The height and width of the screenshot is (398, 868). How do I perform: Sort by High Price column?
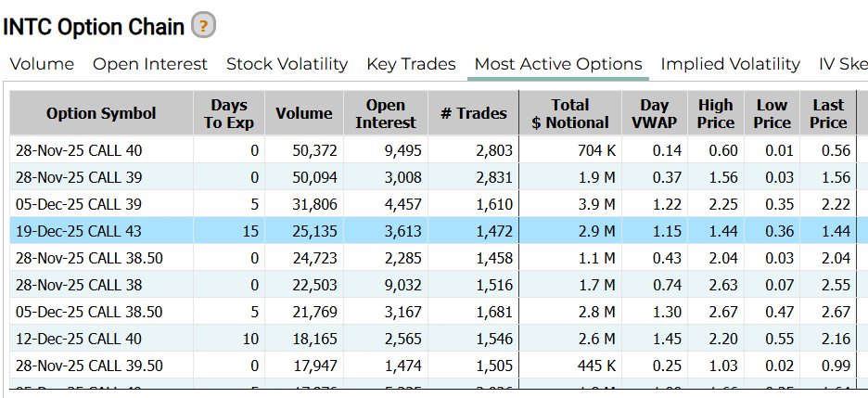pos(715,113)
